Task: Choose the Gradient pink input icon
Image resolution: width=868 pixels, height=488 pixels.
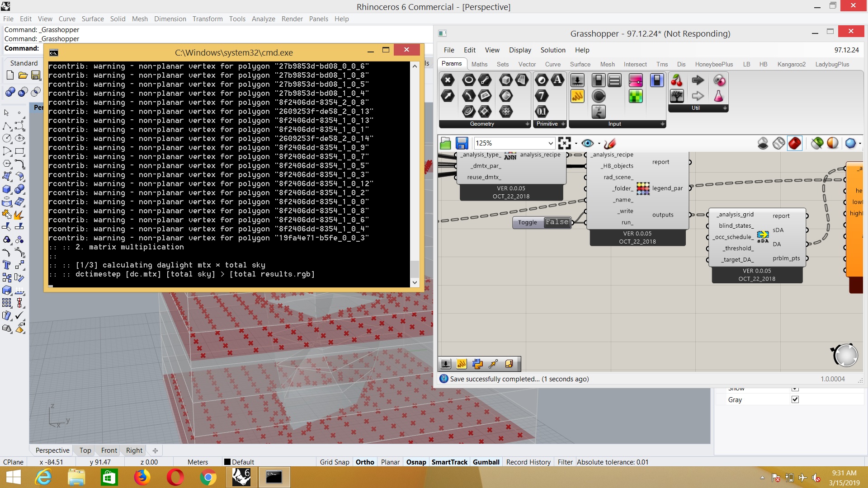Action: (x=636, y=80)
